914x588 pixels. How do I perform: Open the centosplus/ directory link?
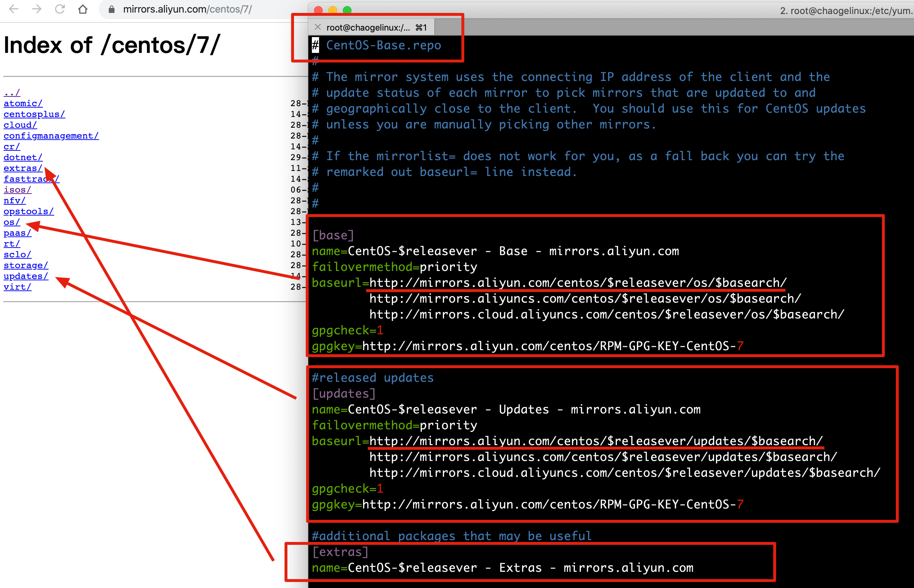34,114
